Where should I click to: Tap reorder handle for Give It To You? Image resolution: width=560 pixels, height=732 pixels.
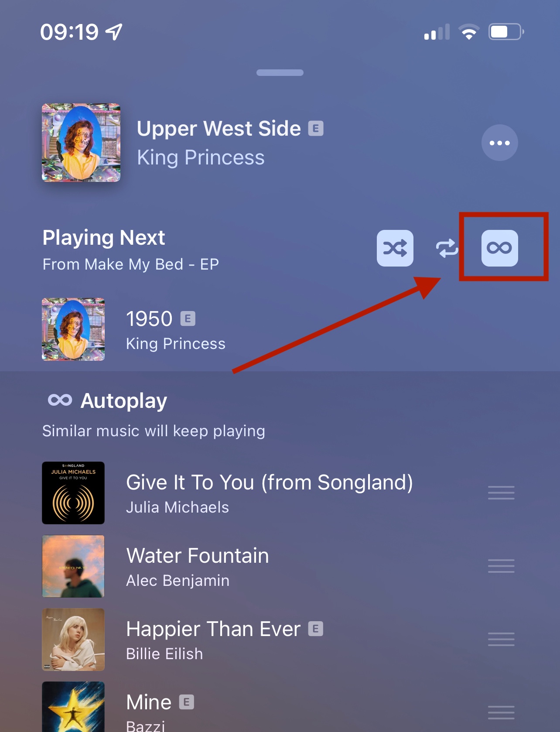click(x=501, y=493)
